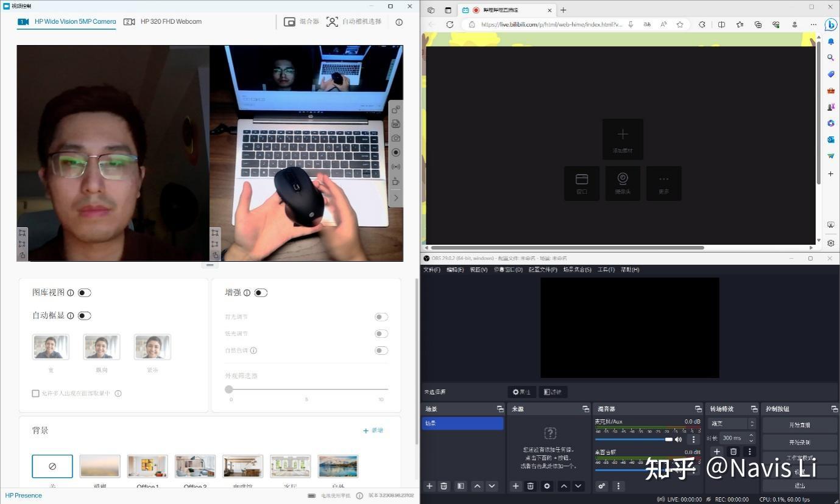Switch to HP 320 FHD Webcam tab

click(163, 21)
